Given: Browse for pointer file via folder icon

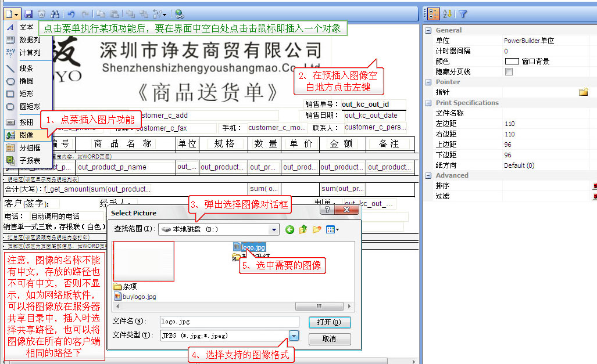Looking at the screenshot, I should [583, 92].
